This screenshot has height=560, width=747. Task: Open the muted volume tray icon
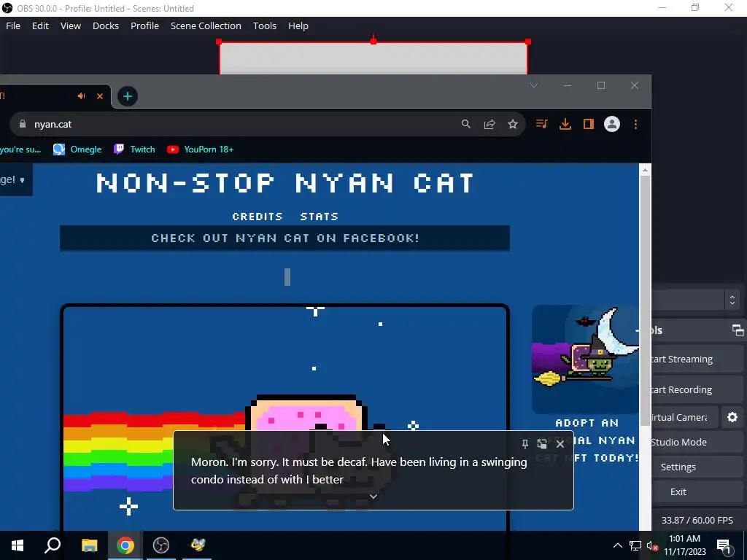pos(652,545)
